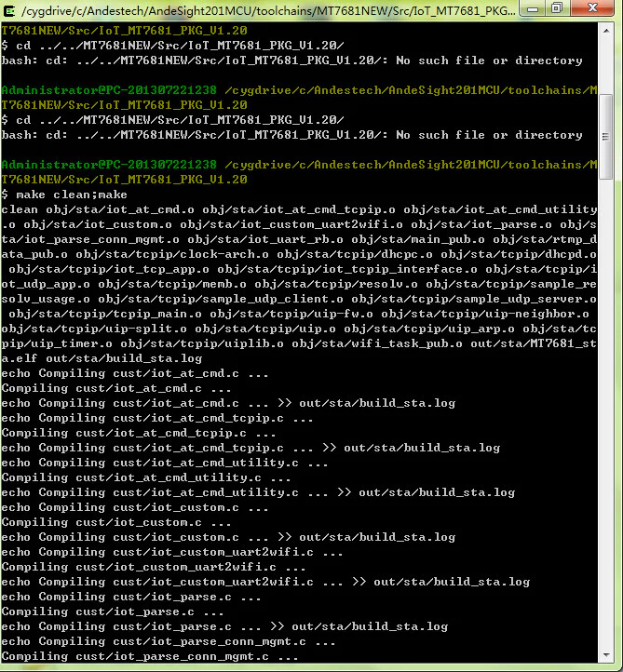Restore down the terminal window
The image size is (623, 672).
557,8
